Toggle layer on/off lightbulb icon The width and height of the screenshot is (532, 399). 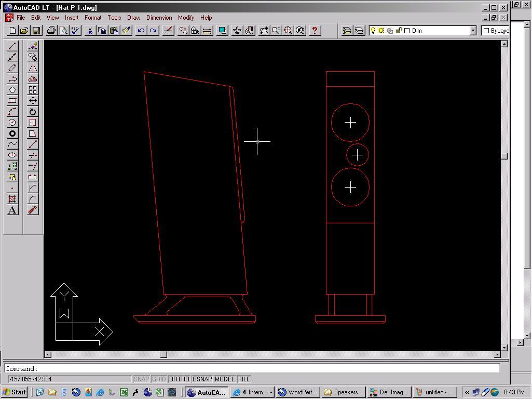pyautogui.click(x=373, y=31)
